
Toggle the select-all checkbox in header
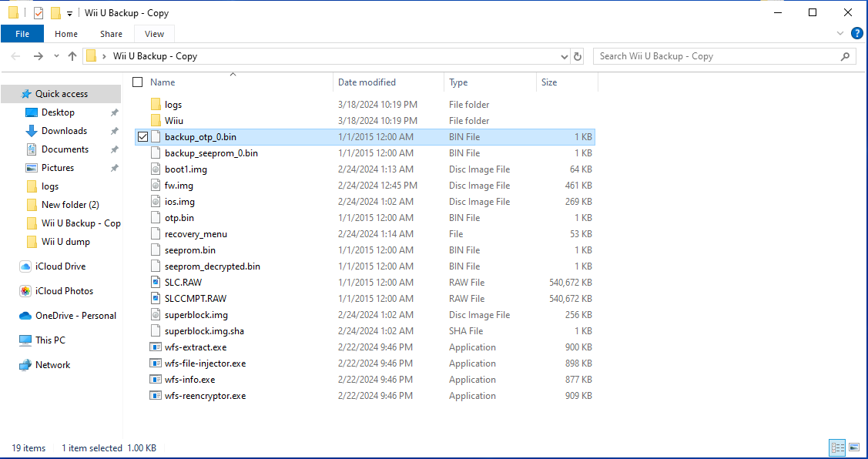[x=138, y=82]
